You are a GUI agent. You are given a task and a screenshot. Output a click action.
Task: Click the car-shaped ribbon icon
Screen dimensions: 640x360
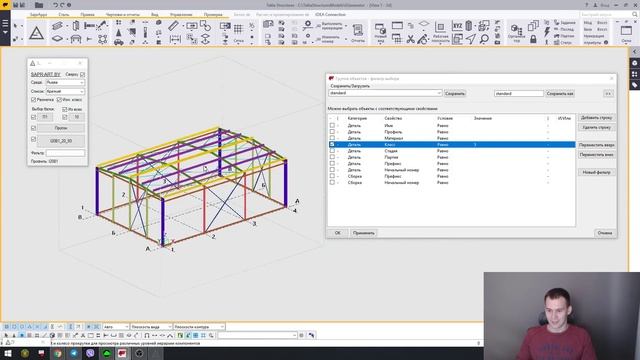119,42
